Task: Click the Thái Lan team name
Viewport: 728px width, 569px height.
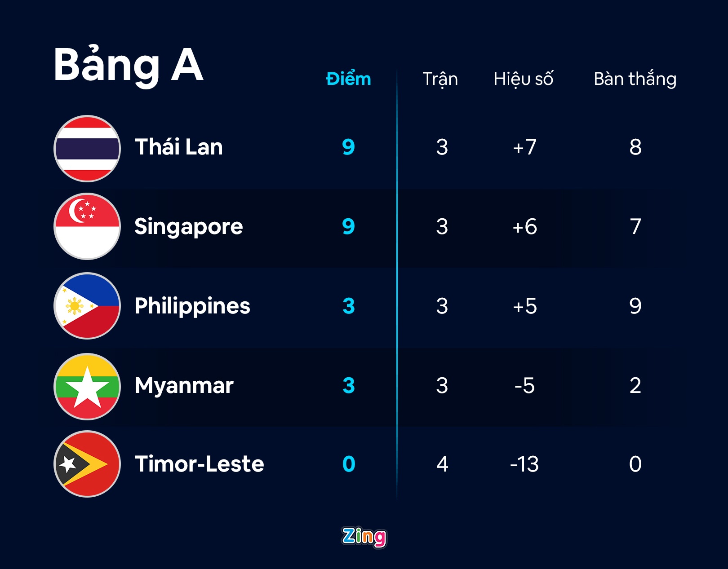Action: click(x=179, y=147)
